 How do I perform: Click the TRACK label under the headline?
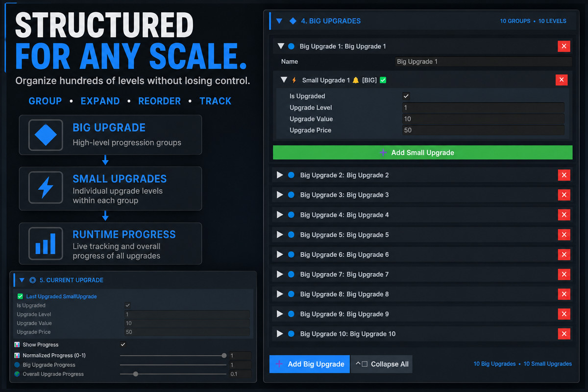(x=215, y=101)
